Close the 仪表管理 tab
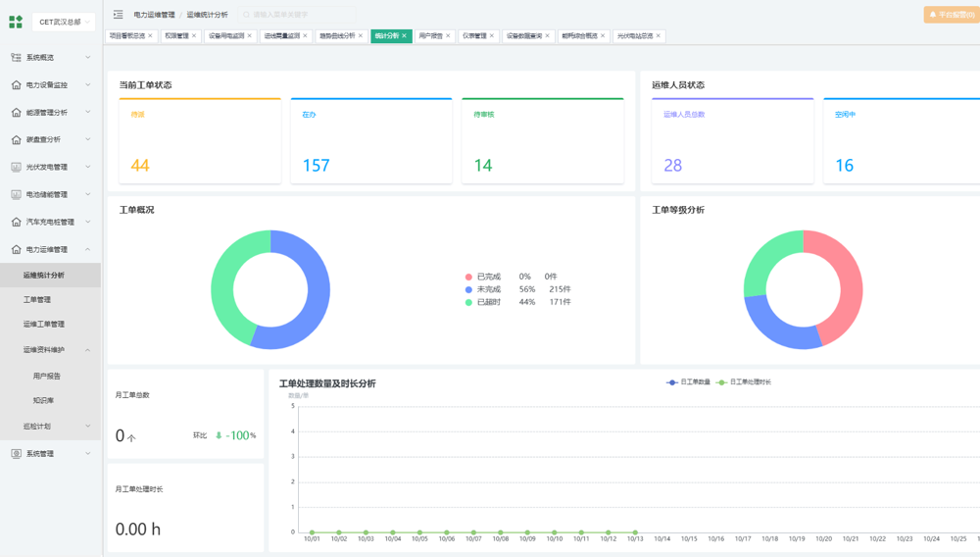 point(492,36)
